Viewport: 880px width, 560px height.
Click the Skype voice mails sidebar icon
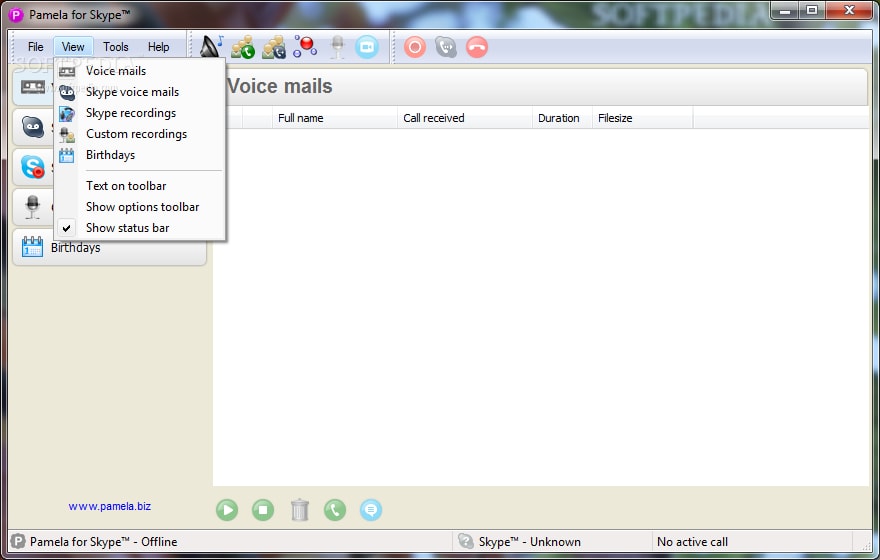coord(33,127)
